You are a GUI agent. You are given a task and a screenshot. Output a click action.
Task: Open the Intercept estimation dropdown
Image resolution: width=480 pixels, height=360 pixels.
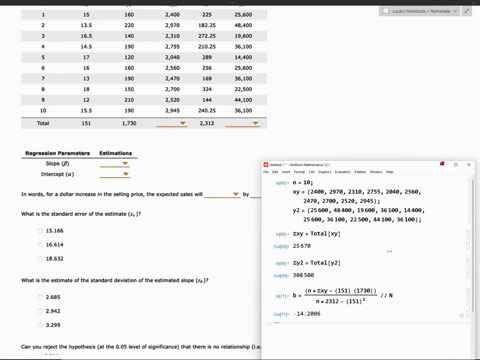(x=115, y=174)
